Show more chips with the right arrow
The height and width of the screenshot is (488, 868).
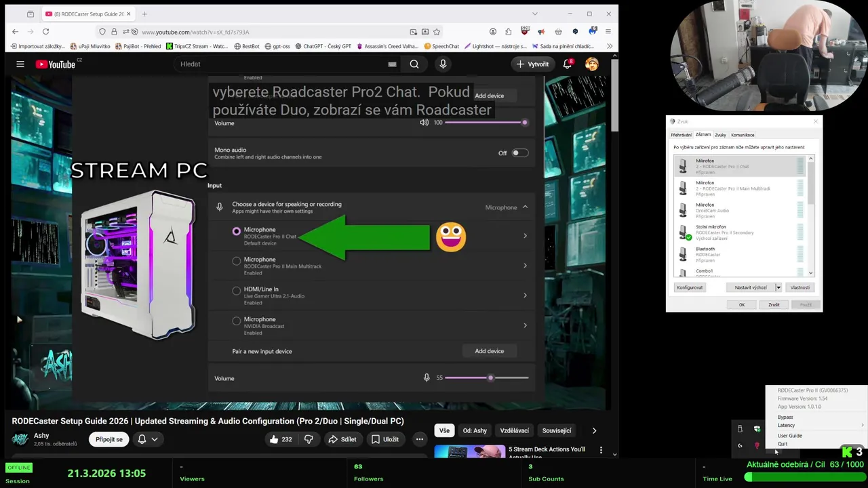[x=594, y=430]
